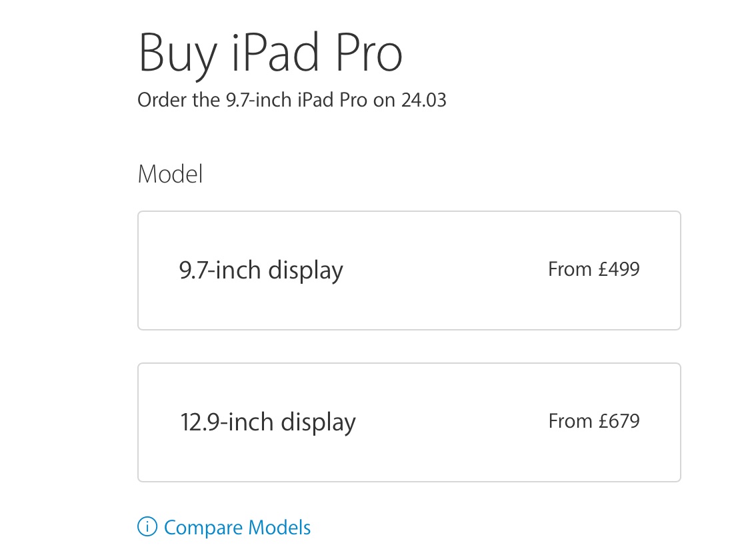Click the "Buy iPad Pro" page heading
Viewport: 756px width, 557px height.
[270, 54]
